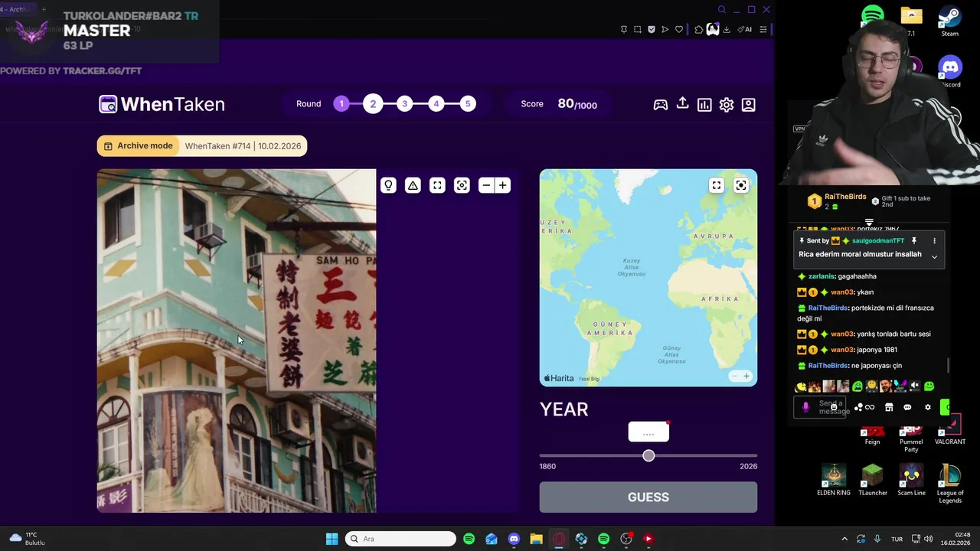
Task: Open League of Legends desktop shortcut
Action: [x=950, y=484]
